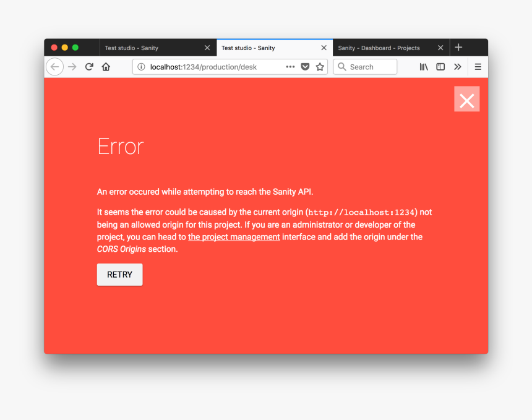Click the CORS Origins italic text
532x420 pixels.
121,249
